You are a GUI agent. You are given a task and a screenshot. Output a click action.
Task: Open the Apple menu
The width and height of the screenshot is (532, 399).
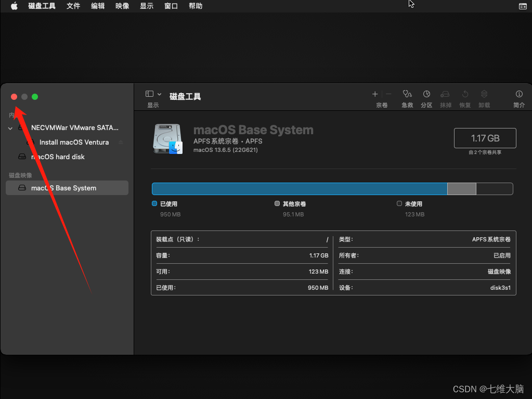pos(14,6)
